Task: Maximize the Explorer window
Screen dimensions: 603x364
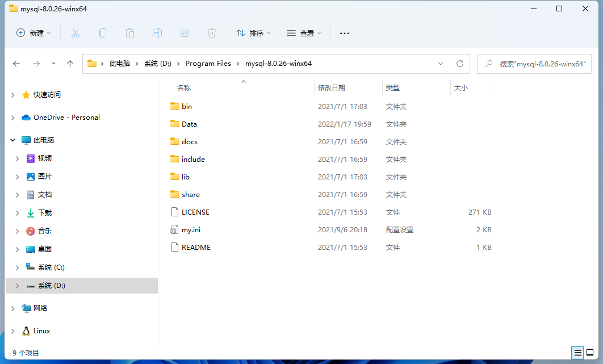Action: 559,9
